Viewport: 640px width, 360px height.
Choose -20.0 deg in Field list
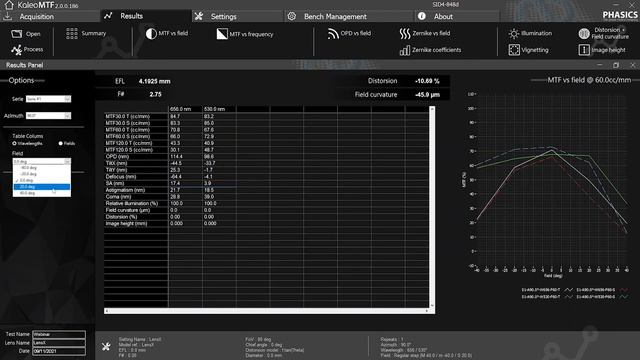coord(42,174)
